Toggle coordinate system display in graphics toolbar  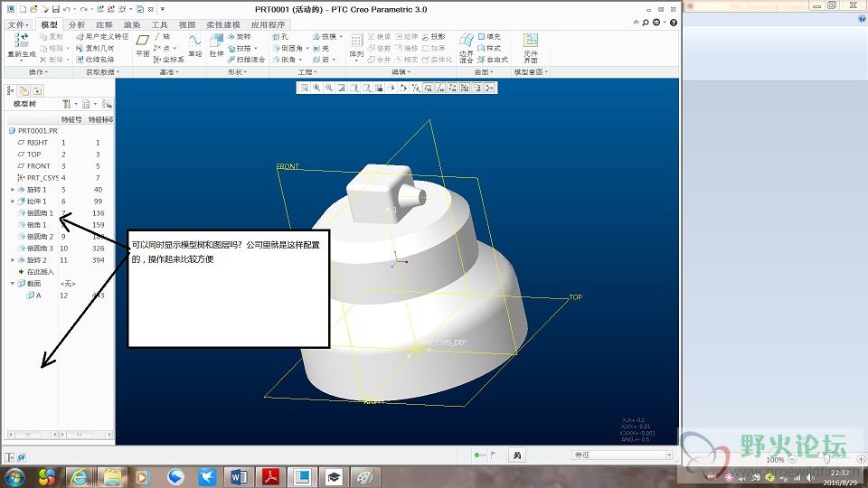(465, 88)
